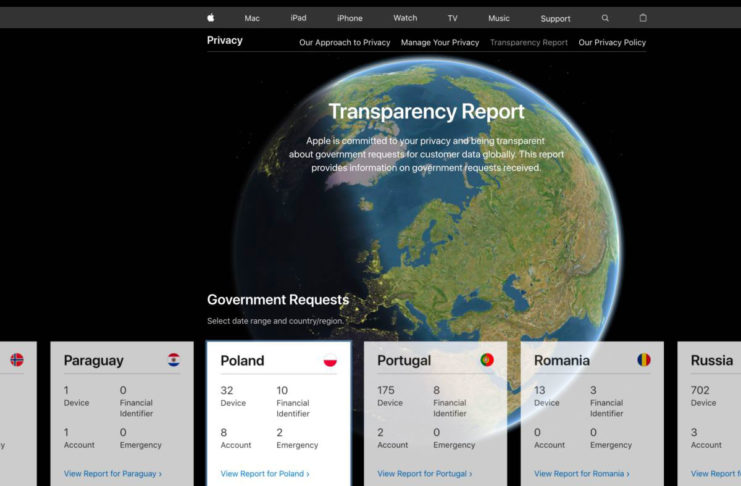Select the Transparency Report tab

click(x=529, y=43)
